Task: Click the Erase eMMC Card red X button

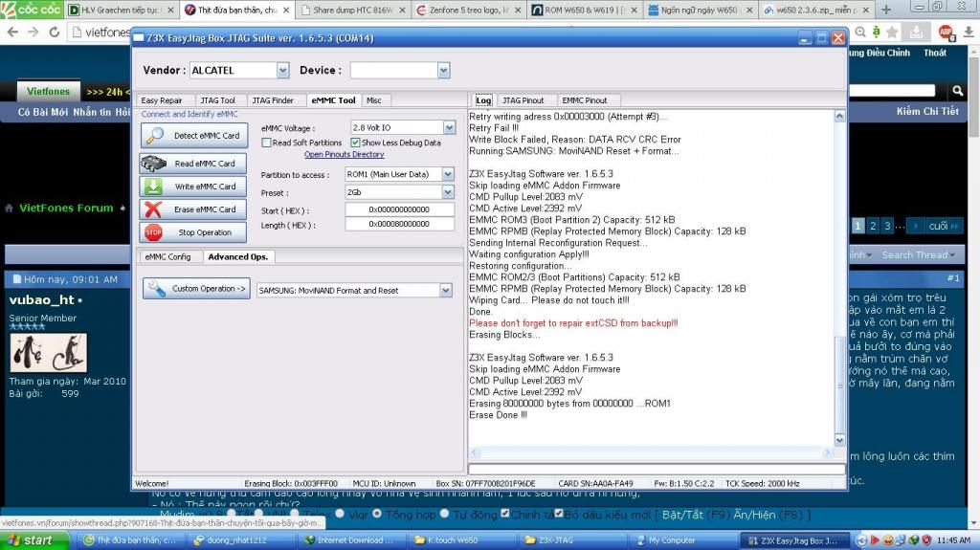Action: [193, 209]
